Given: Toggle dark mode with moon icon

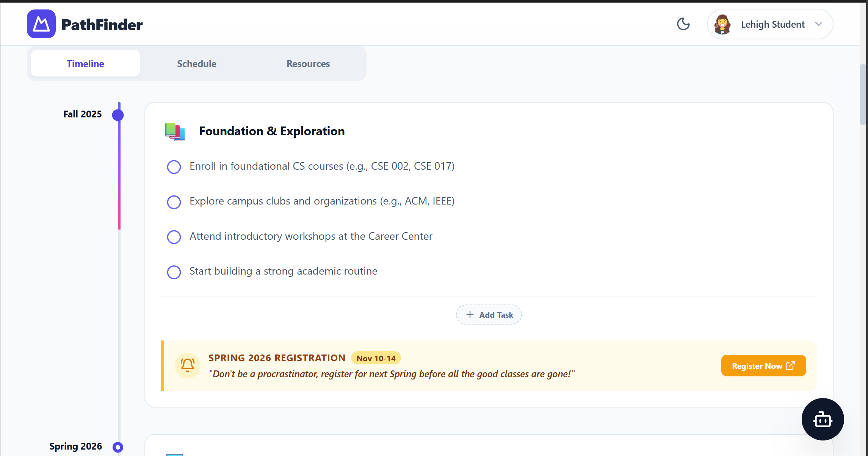Looking at the screenshot, I should (683, 24).
